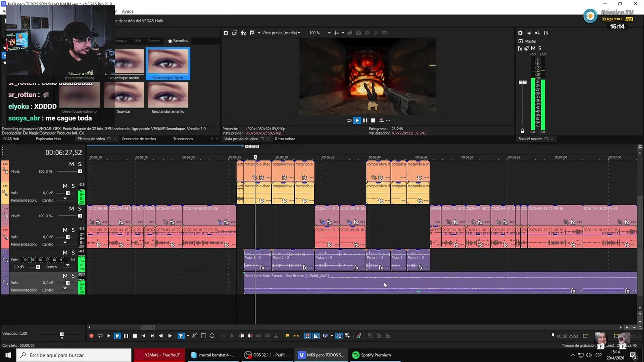Open Preview window video preferences gear

[x=226, y=33]
